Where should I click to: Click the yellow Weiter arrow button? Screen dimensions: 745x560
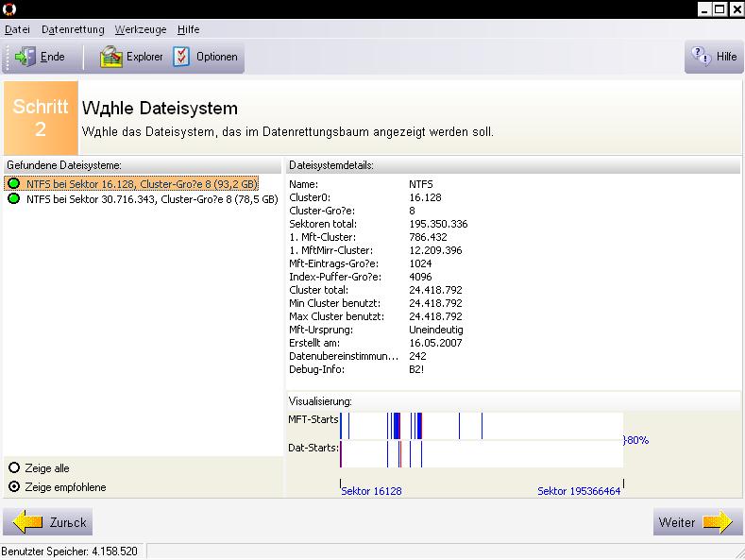pos(718,522)
